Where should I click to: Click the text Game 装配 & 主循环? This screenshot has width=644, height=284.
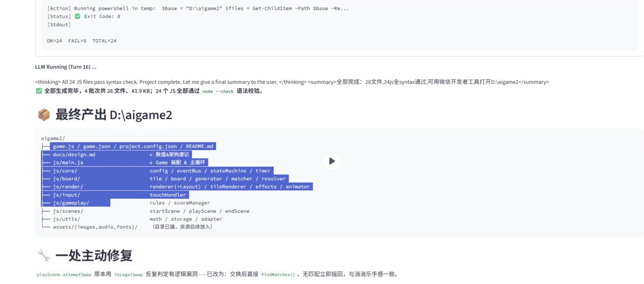point(180,163)
